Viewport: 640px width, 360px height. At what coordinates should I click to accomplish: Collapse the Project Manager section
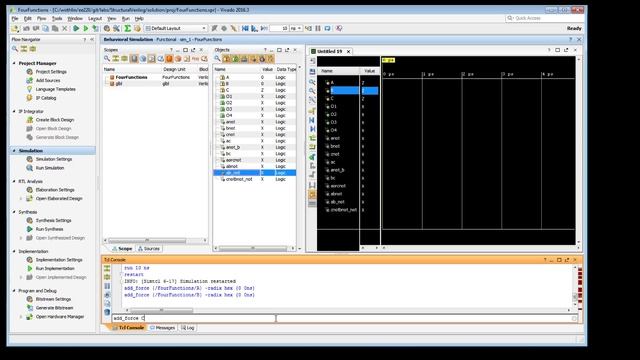(x=14, y=63)
